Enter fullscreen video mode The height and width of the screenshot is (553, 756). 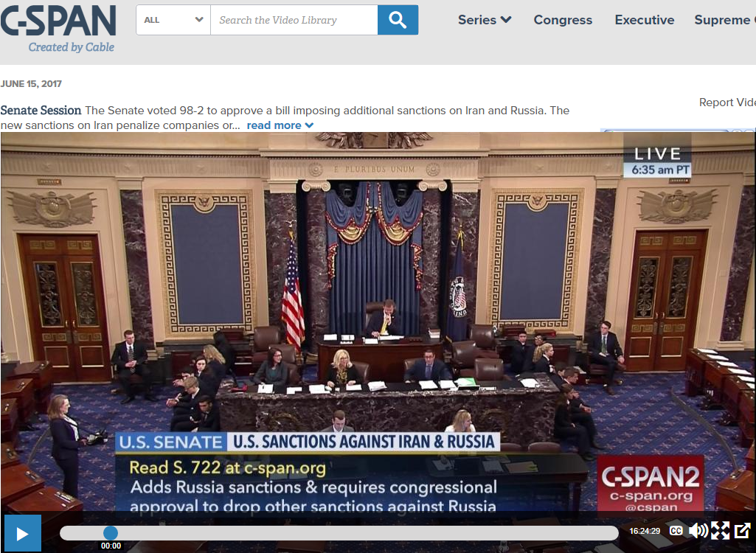720,531
